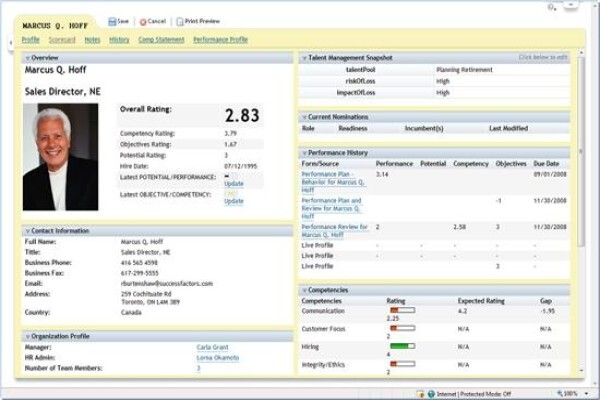Click the Save disk icon

click(x=112, y=22)
